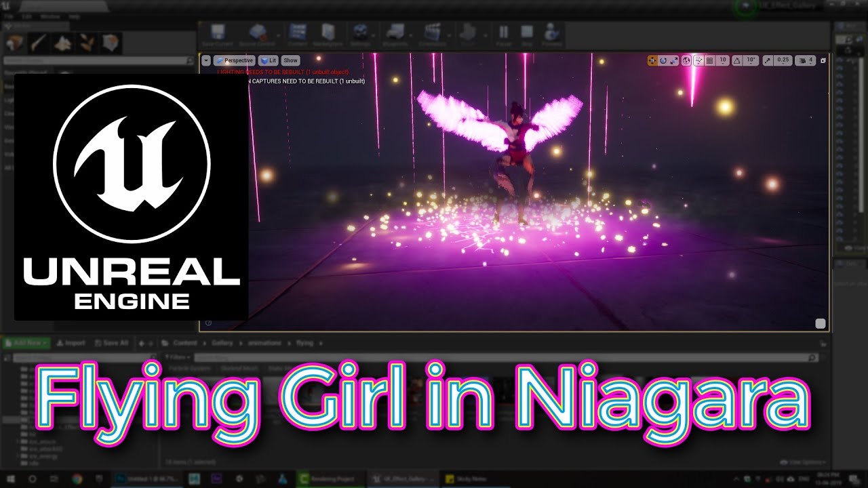Select the scale gizmo tool
Image resolution: width=868 pixels, height=488 pixels.
[674, 60]
